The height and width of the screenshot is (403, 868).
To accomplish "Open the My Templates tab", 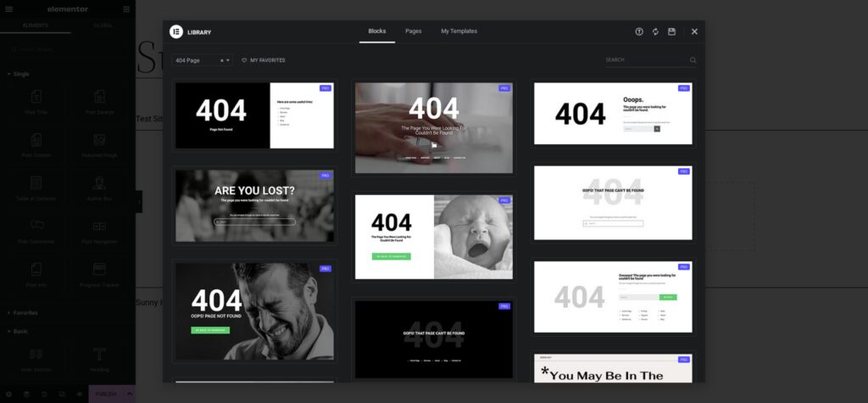I will point(459,31).
